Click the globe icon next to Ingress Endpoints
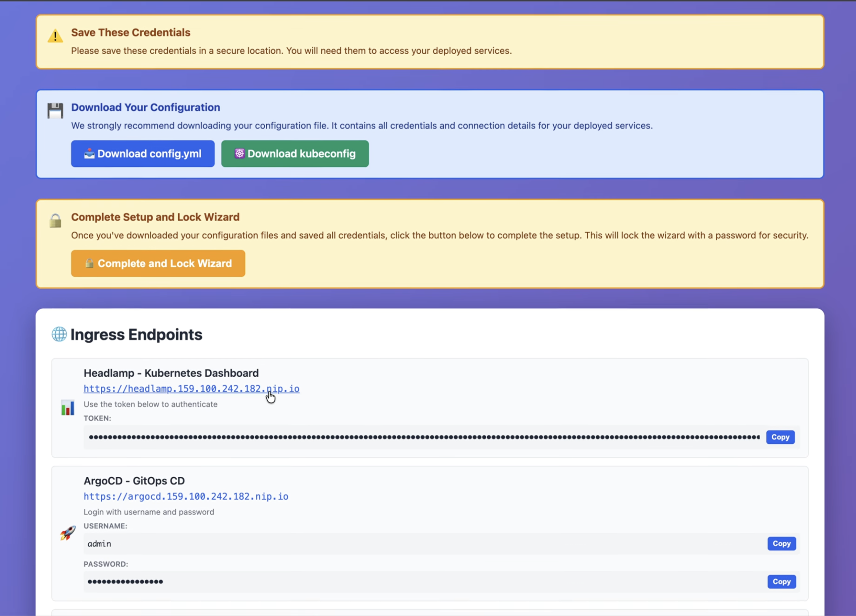The image size is (856, 616). click(59, 334)
